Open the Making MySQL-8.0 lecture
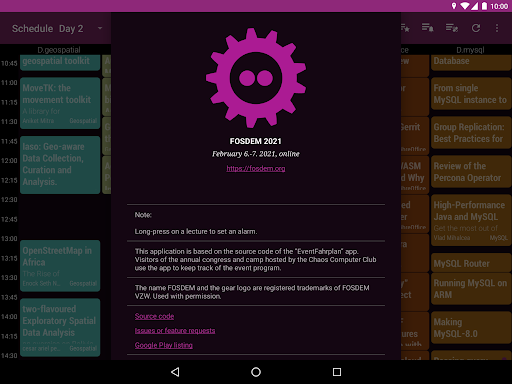The image size is (512, 384). click(x=471, y=328)
